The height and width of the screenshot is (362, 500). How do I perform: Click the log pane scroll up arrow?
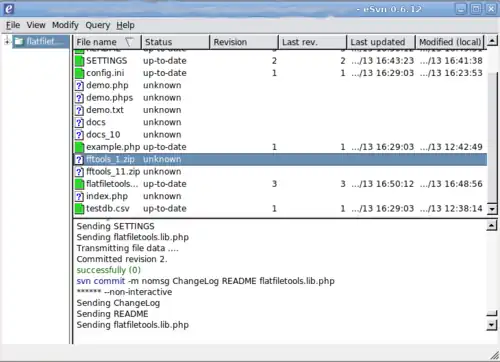492,226
